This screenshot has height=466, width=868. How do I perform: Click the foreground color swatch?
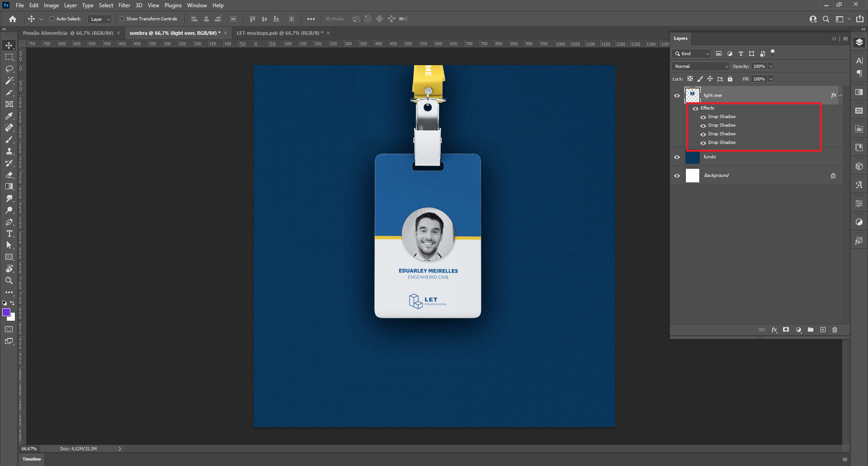6,312
